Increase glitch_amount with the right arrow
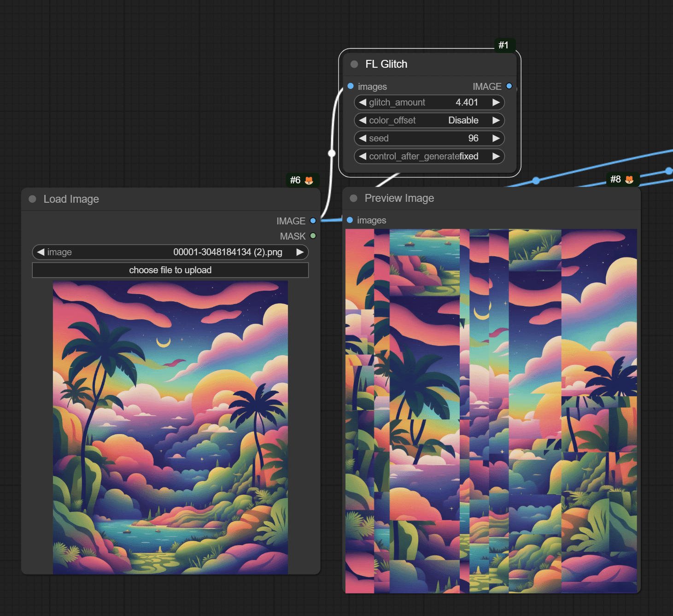 point(496,102)
